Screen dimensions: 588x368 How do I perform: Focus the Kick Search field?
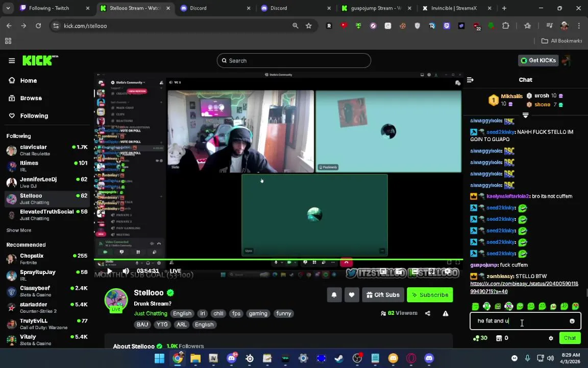pyautogui.click(x=293, y=60)
